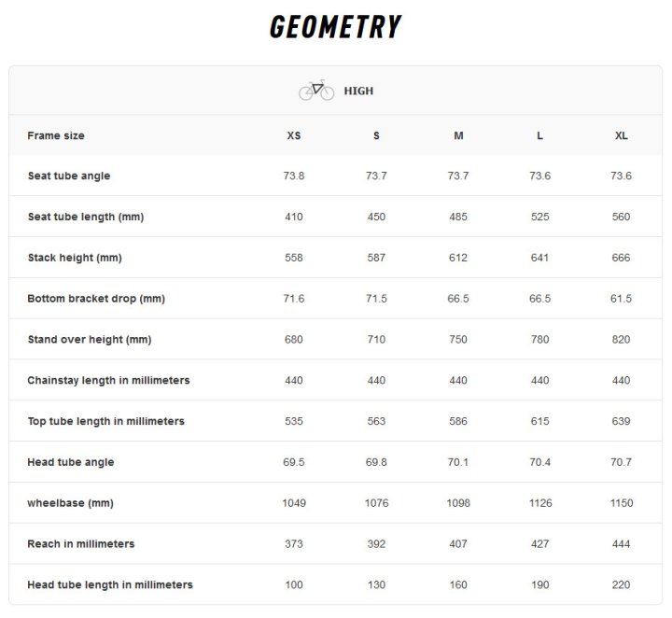The image size is (672, 618).
Task: Select the M frame size column header
Action: click(x=458, y=136)
